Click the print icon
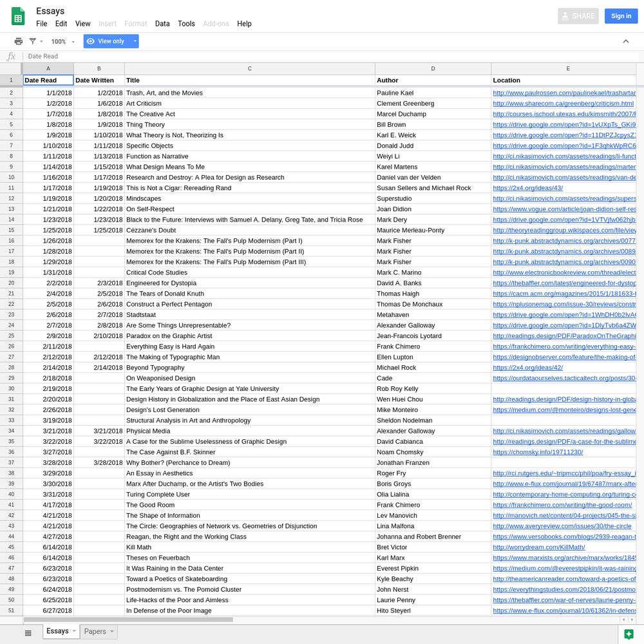 (19, 41)
